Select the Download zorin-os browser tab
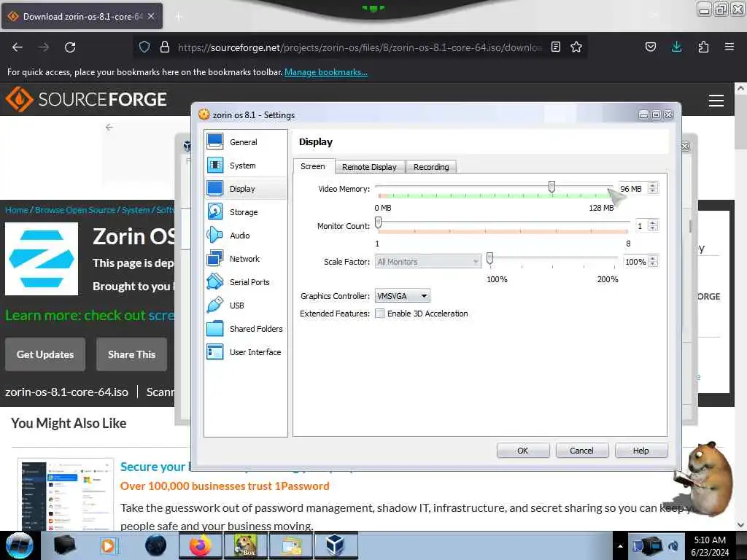Image resolution: width=747 pixels, height=560 pixels. [x=82, y=16]
